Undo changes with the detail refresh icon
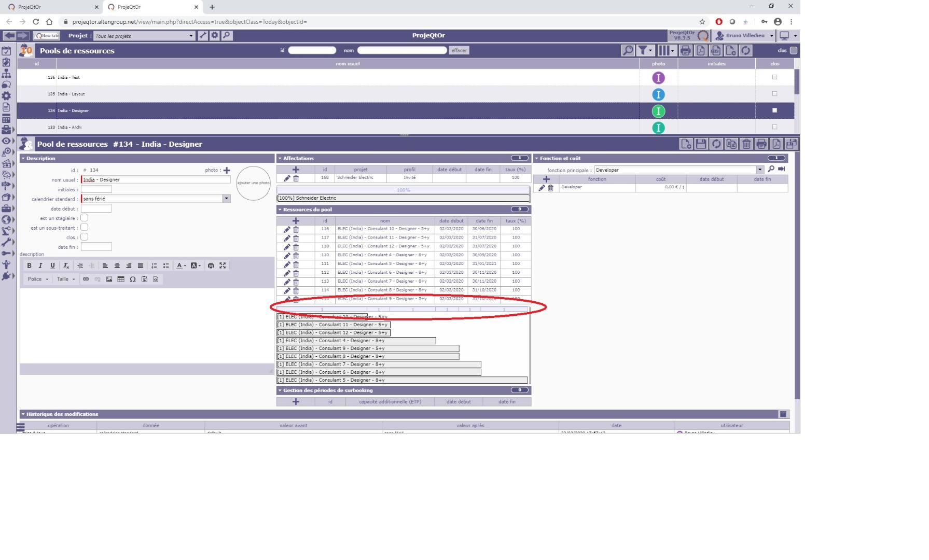This screenshot has height=560, width=929. [x=716, y=144]
